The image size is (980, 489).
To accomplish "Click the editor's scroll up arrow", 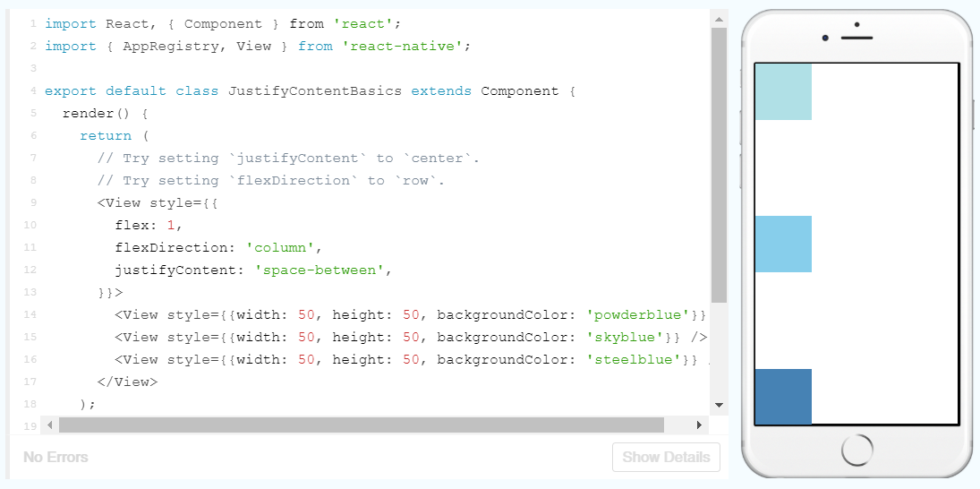I will [719, 19].
